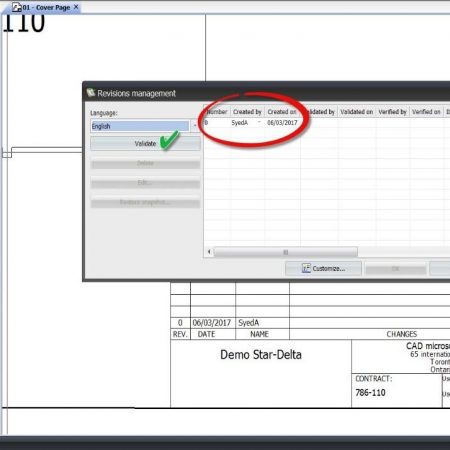Click the Validated on column header
This screenshot has width=450, height=450.
356,112
